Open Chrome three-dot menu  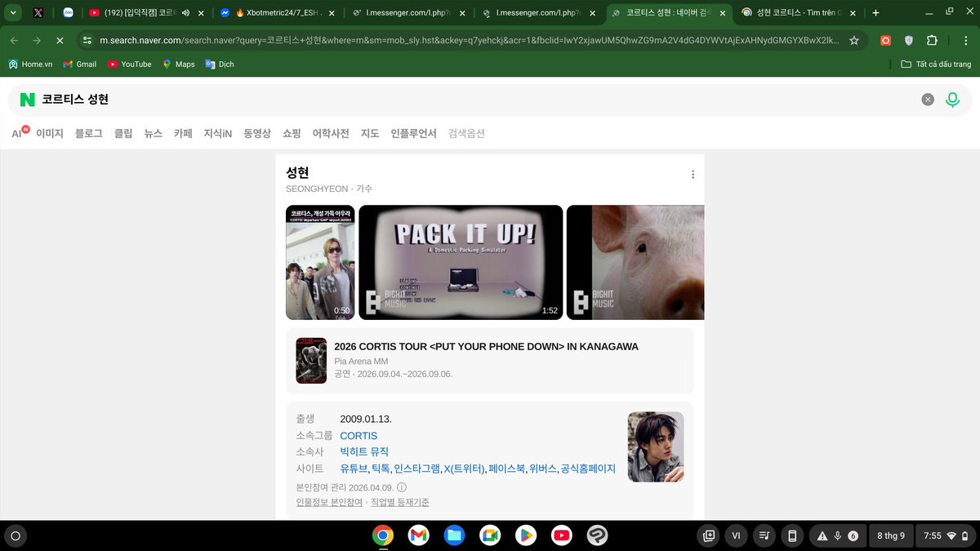coord(964,40)
